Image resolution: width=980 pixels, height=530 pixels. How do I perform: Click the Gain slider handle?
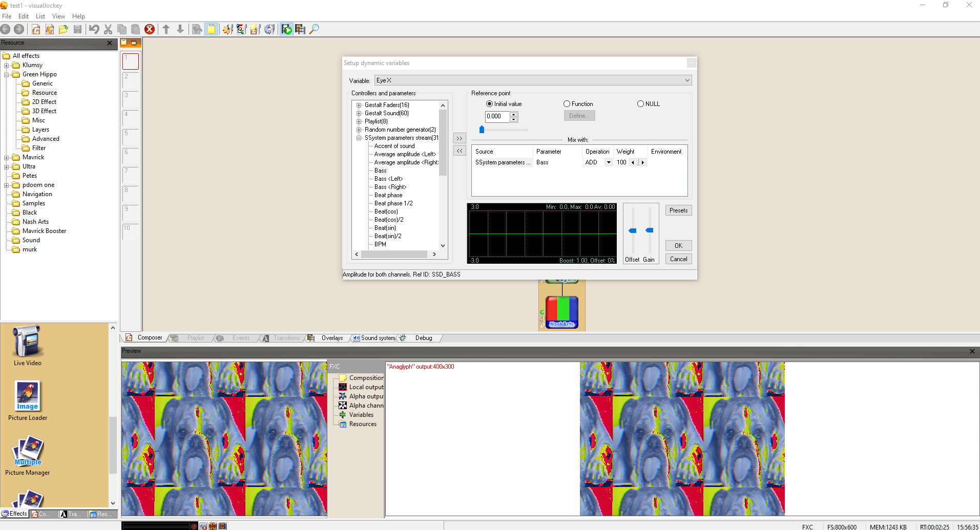(650, 230)
